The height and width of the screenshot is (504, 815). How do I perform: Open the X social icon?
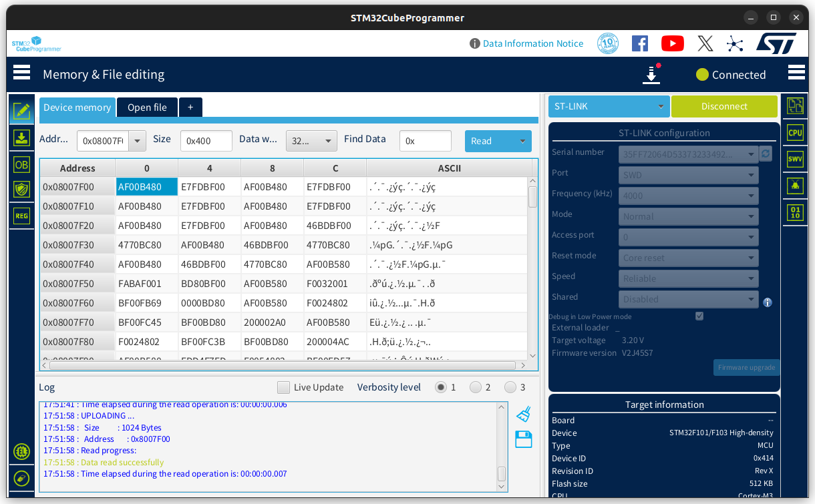(x=705, y=43)
